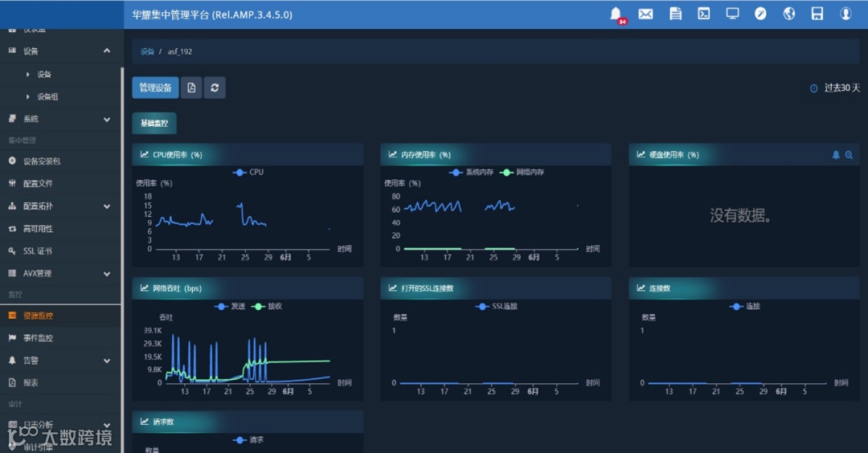Click the 报表 report icon
Viewport: 868px width, 453px height.
pyautogui.click(x=12, y=382)
